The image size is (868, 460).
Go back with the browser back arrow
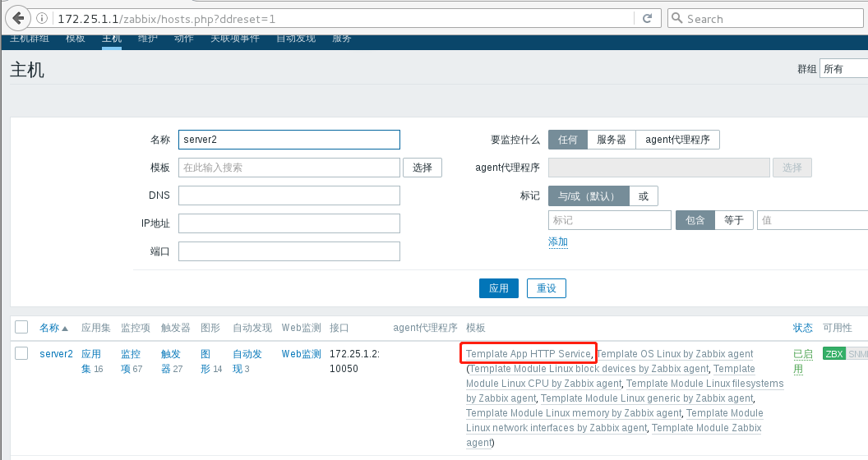pos(18,18)
